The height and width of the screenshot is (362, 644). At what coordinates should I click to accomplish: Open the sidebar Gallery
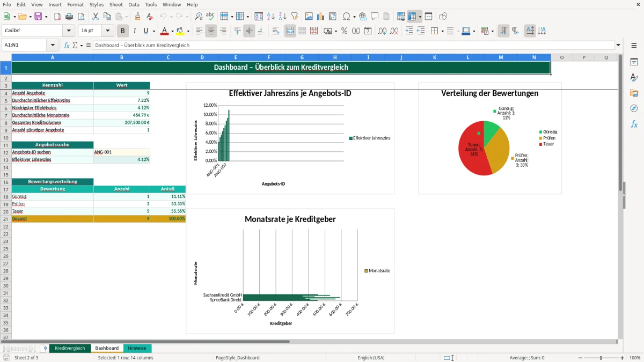click(634, 93)
